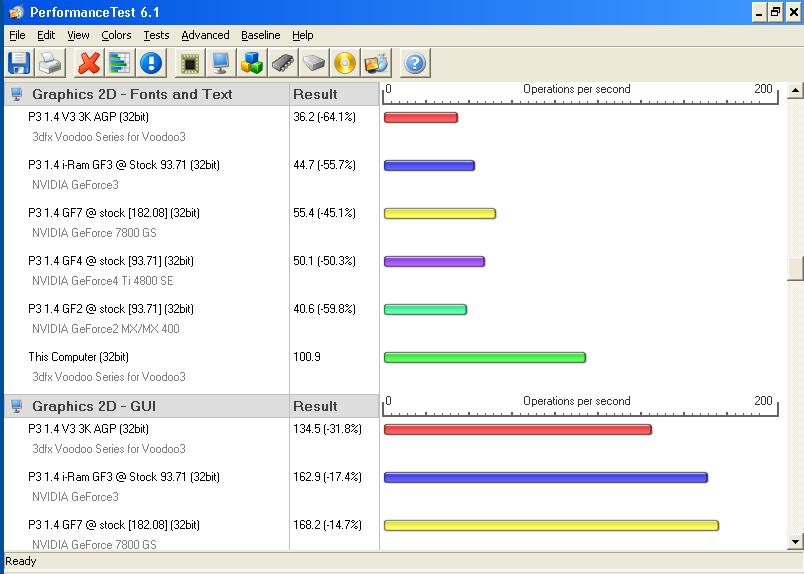The width and height of the screenshot is (804, 574).
Task: Click Result header in GUI section
Action: (315, 406)
